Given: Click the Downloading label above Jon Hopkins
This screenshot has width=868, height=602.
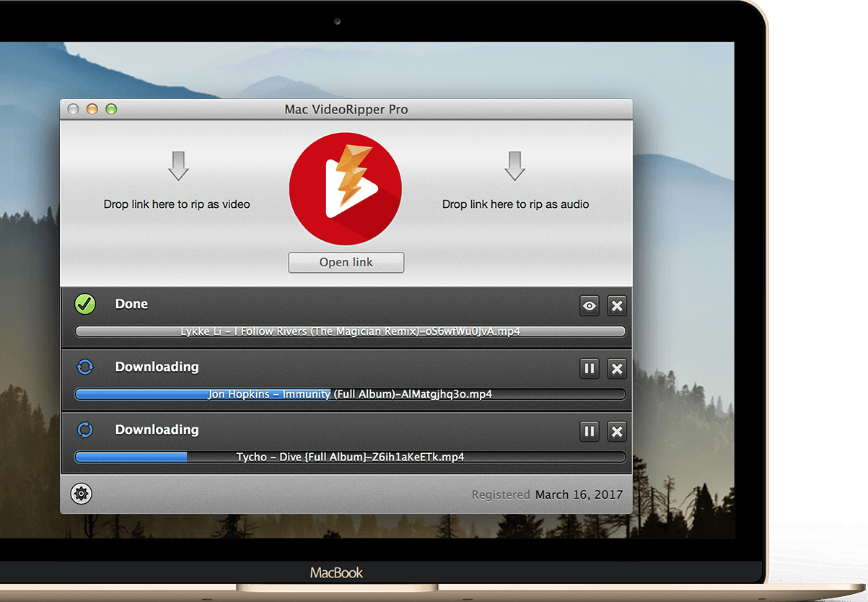Looking at the screenshot, I should (x=157, y=367).
